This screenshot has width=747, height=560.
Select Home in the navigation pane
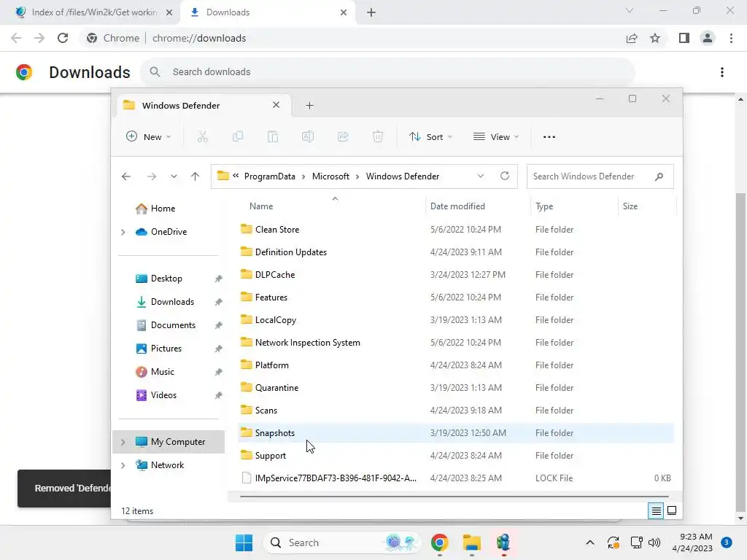coord(163,209)
